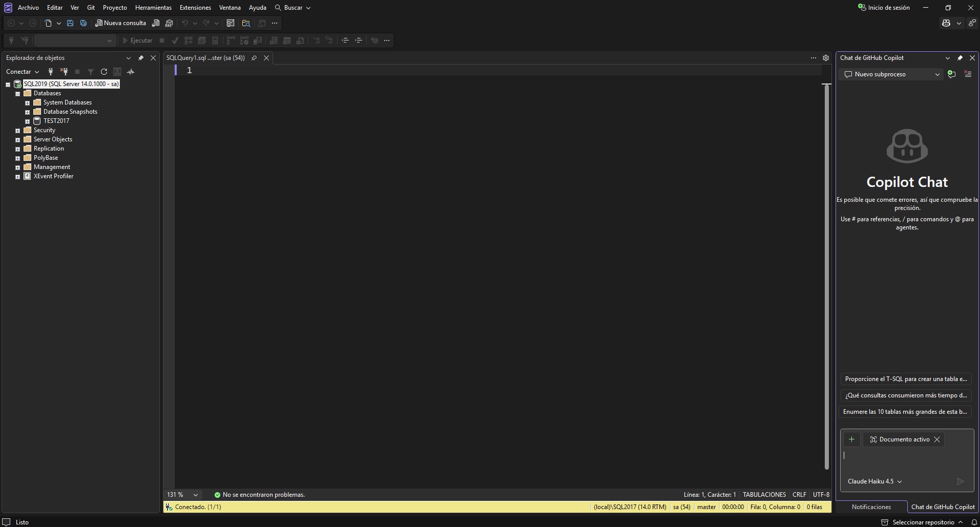The height and width of the screenshot is (527, 980).
Task: Decrease line indent in query toolbar
Action: (345, 40)
